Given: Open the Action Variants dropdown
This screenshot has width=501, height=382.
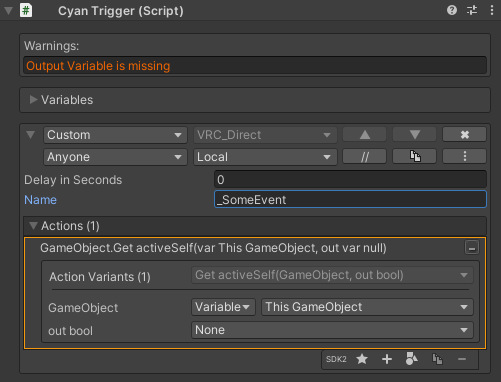Looking at the screenshot, I should [x=332, y=275].
